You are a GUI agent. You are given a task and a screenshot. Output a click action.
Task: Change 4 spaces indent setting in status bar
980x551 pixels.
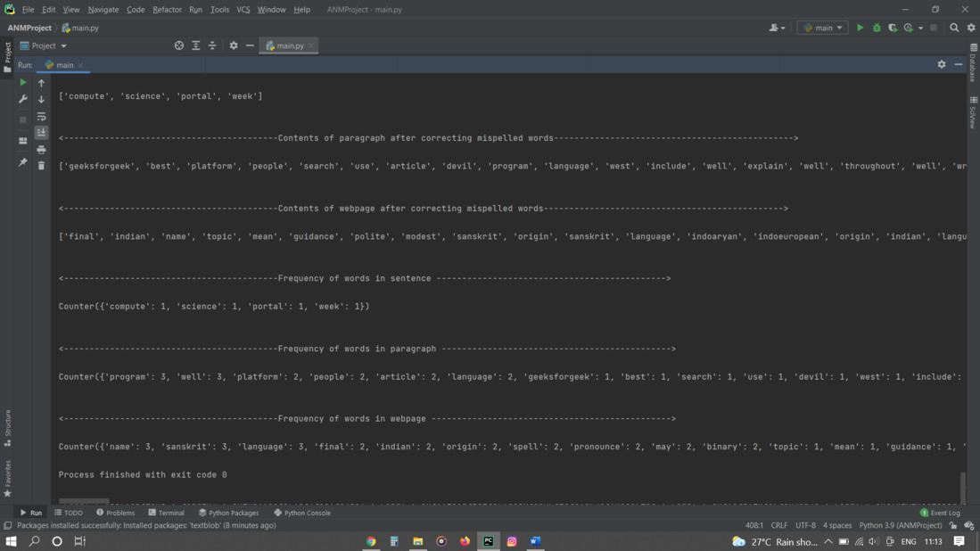tap(837, 525)
